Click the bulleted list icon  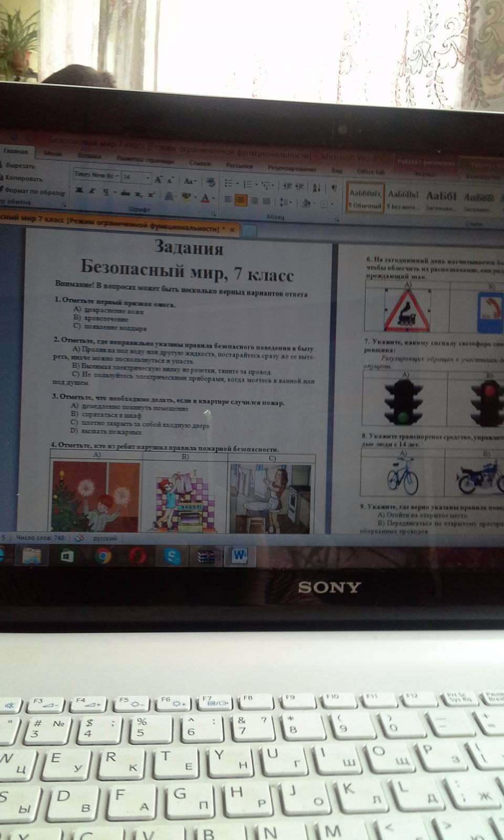pyautogui.click(x=229, y=183)
